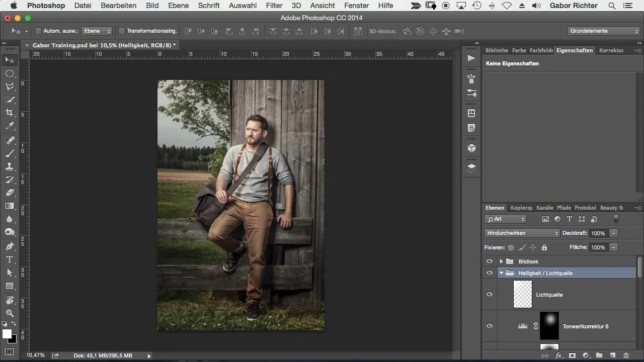Collapse the Helligkeit / Lichtquelle group
The width and height of the screenshot is (644, 362).
501,273
